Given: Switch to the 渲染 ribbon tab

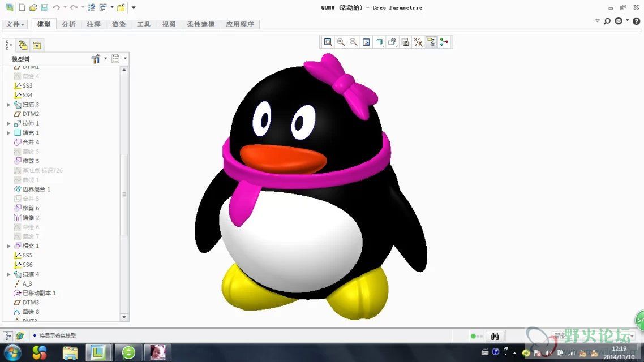Looking at the screenshot, I should point(119,24).
